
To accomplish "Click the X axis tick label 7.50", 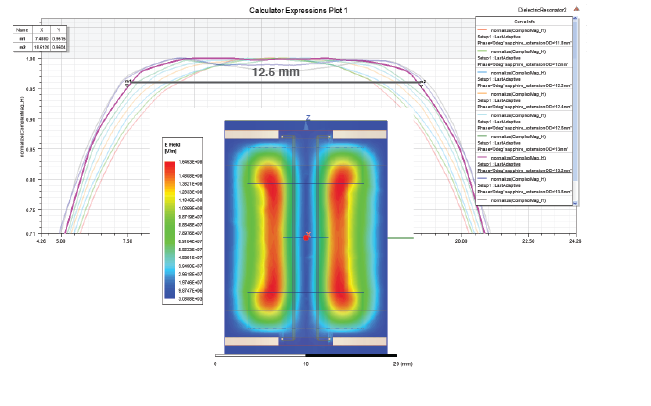I will coord(128,240).
